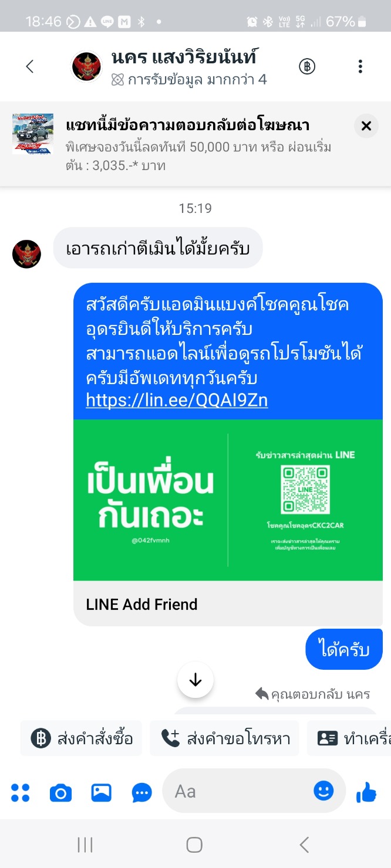Tap the ส่งคำขอโทรหา quick action
Image resolution: width=391 pixels, height=868 pixels.
click(224, 738)
